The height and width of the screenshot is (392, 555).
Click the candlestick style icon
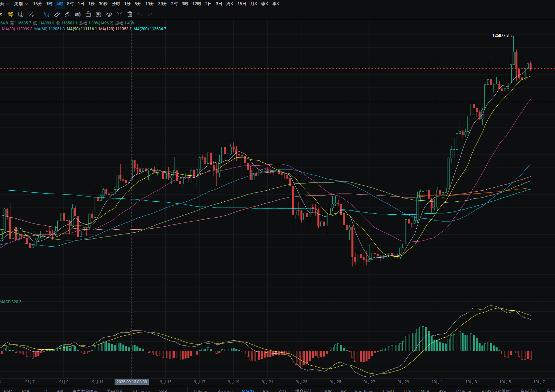[78, 14]
